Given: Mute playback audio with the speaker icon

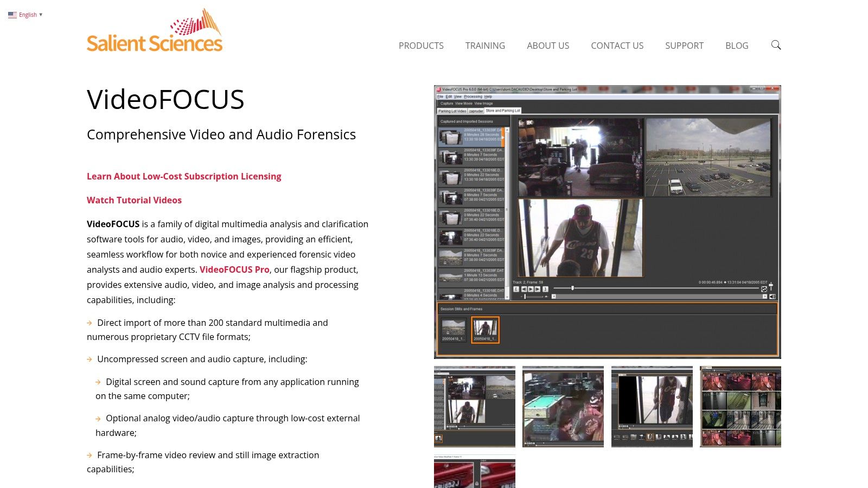Looking at the screenshot, I should coord(772,297).
